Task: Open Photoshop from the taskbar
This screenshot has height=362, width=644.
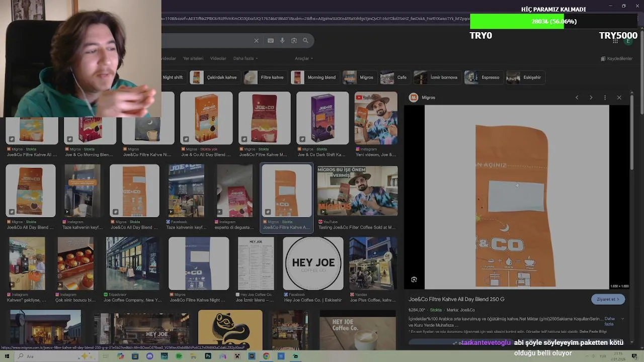Action: click(x=208, y=356)
